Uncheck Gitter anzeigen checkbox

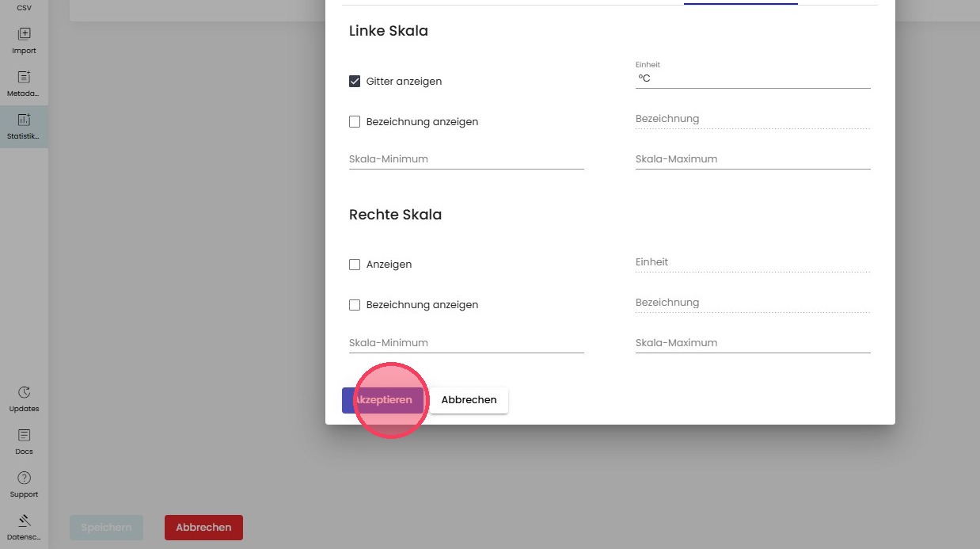[x=355, y=82]
